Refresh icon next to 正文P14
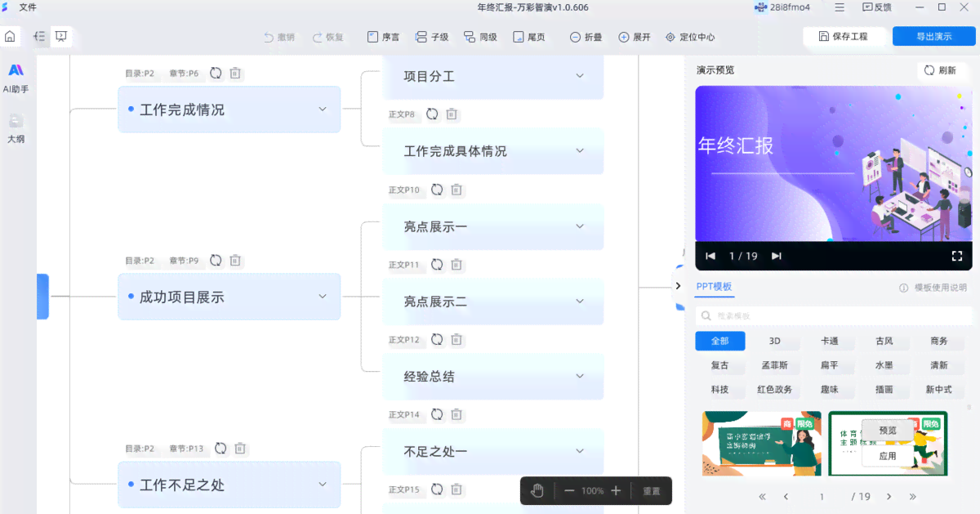 437,414
